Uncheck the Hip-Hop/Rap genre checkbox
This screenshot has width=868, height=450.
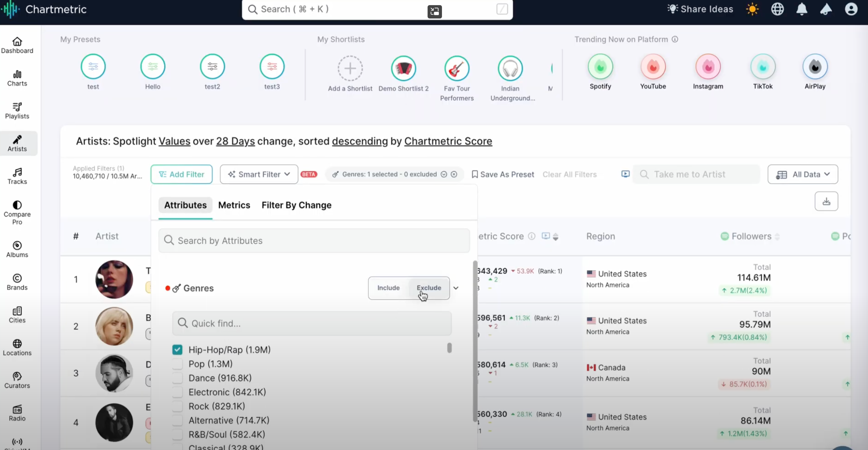click(177, 350)
